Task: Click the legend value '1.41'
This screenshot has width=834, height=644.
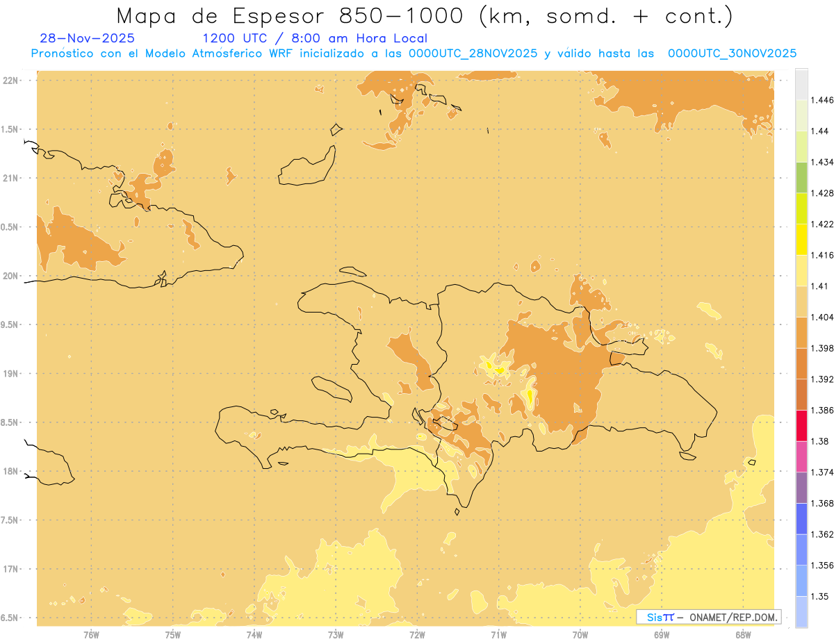Action: coord(819,286)
